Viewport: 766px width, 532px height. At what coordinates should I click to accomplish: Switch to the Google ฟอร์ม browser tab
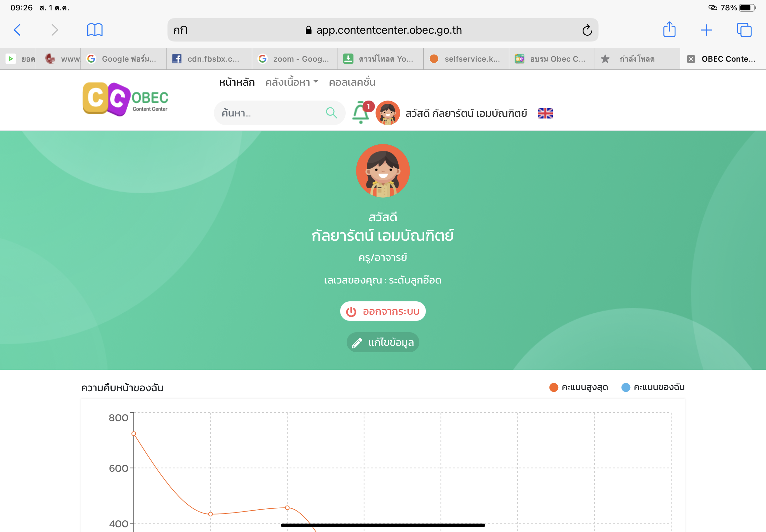tap(123, 59)
